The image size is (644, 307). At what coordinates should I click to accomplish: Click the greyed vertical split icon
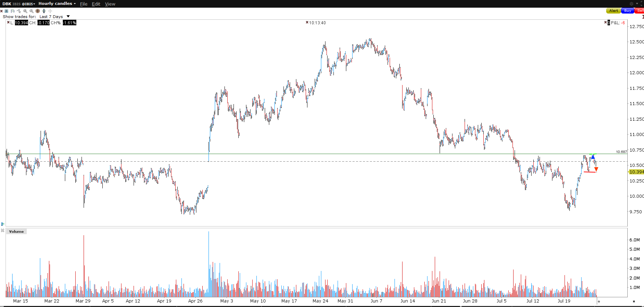coord(50,11)
